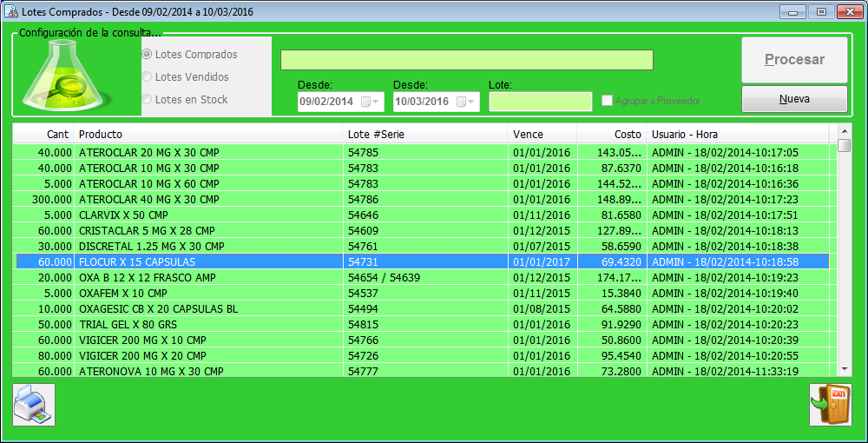
Task: Click the ADMIN - 18/02/2014-10:20:55 entry
Action: coord(725,355)
